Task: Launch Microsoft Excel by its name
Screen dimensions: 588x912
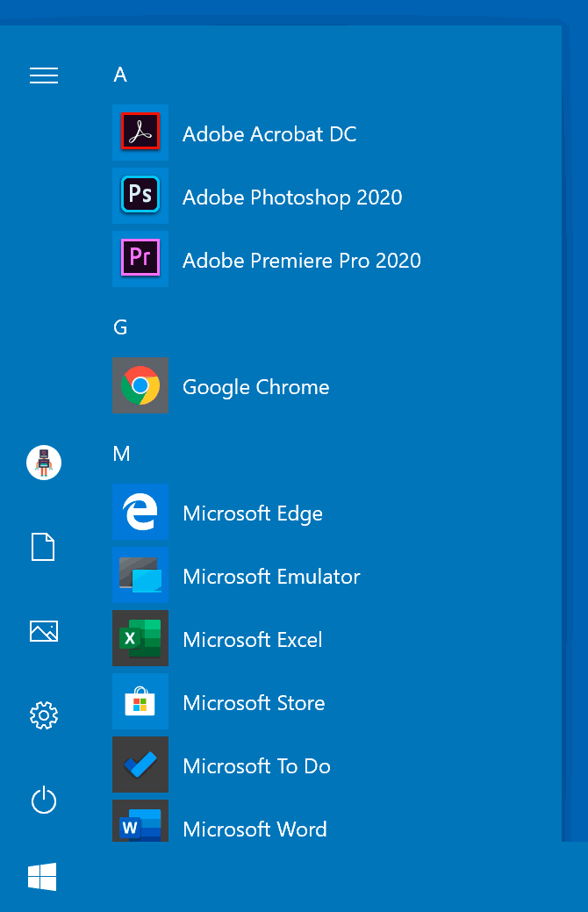Action: point(253,641)
